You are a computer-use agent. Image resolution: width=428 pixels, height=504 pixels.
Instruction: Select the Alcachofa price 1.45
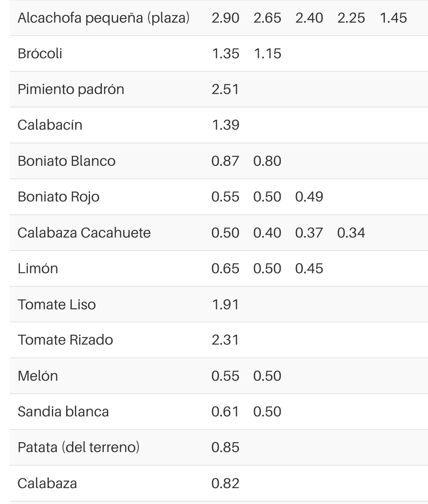(x=393, y=18)
